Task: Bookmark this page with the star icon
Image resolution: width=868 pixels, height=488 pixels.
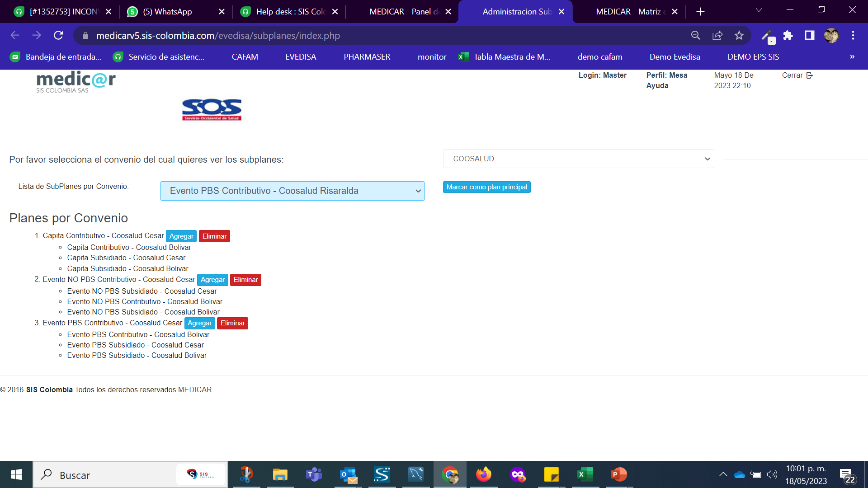Action: [739, 35]
